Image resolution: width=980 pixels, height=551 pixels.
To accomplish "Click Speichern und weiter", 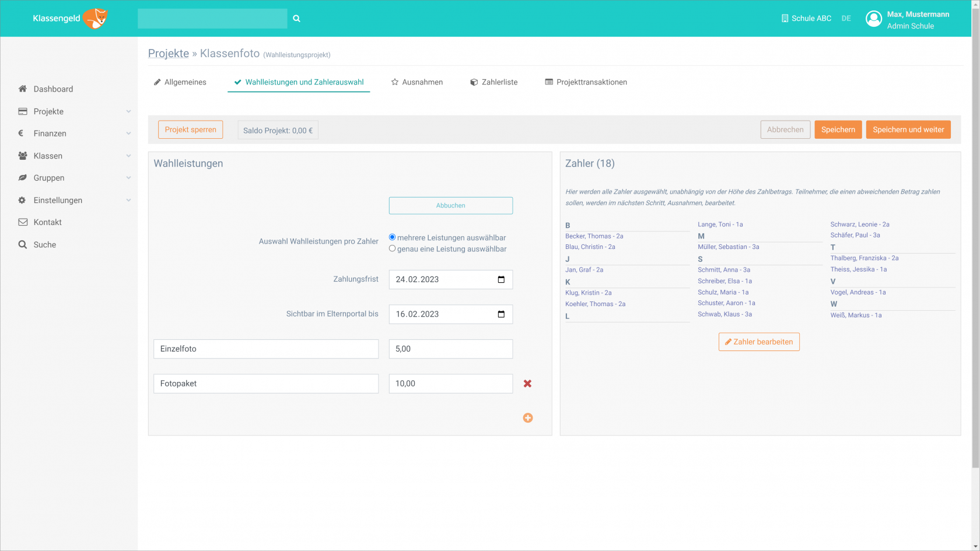I will pyautogui.click(x=908, y=129).
